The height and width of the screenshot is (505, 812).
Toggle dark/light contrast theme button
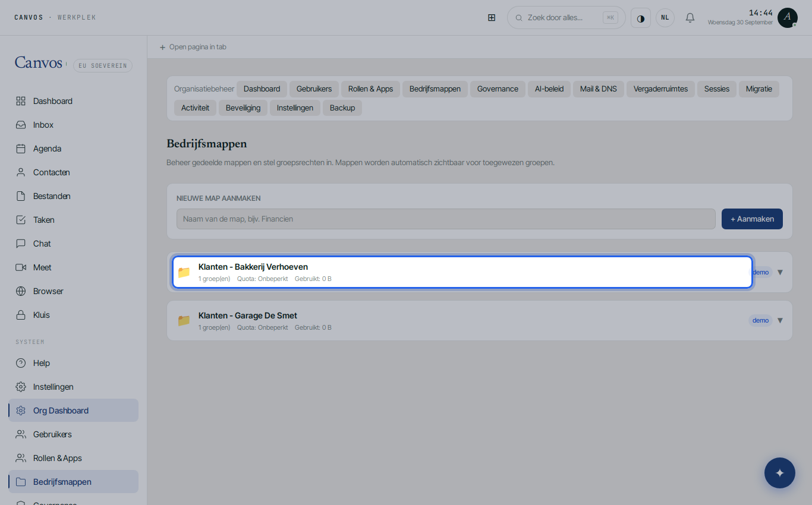641,18
